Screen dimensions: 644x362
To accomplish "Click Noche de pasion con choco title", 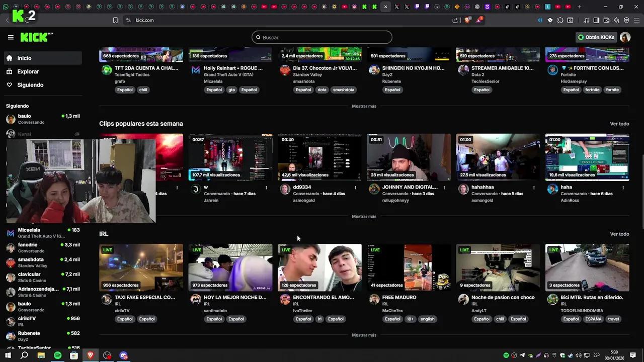I will [503, 297].
